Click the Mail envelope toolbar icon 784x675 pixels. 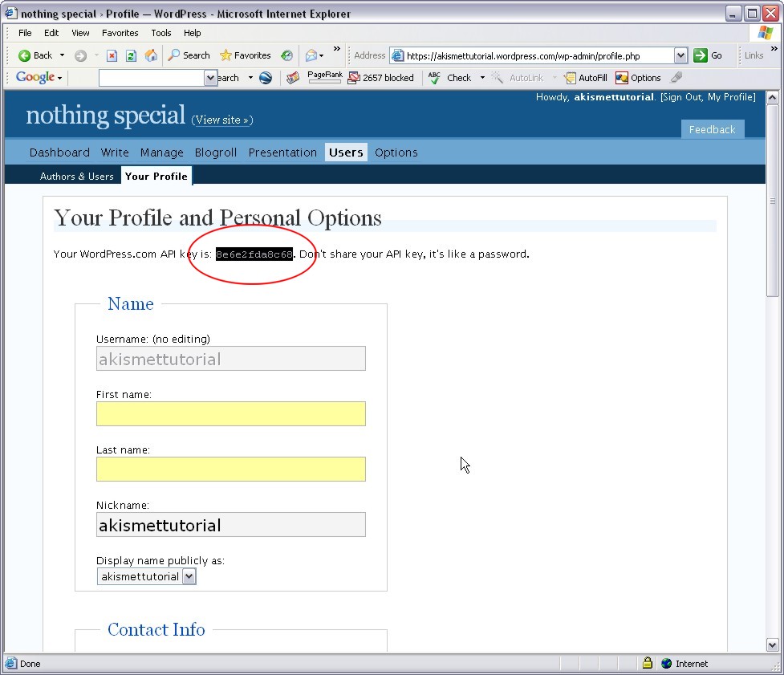tap(311, 55)
